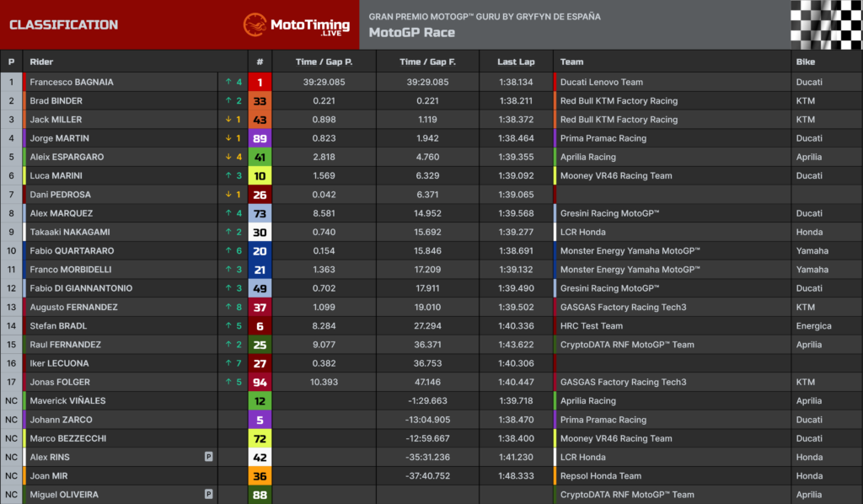Open the Ducati Lenovo Team entry
Image resolution: width=863 pixels, height=504 pixels.
601,83
